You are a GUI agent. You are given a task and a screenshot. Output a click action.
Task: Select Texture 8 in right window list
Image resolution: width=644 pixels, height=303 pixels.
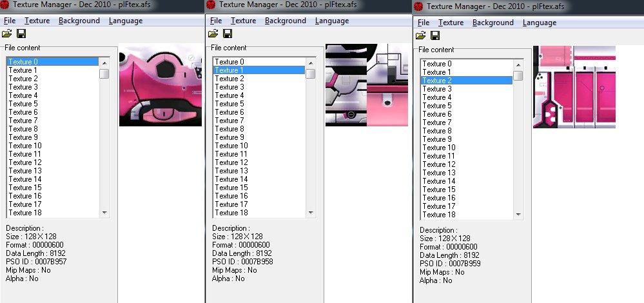click(467, 131)
